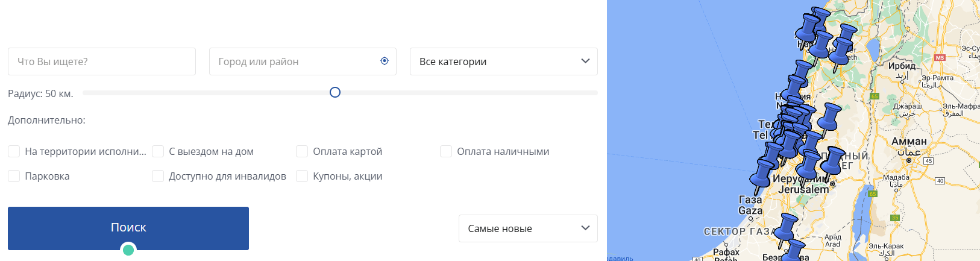Click into the 'Город или район' field
The image size is (980, 261).
click(x=295, y=61)
